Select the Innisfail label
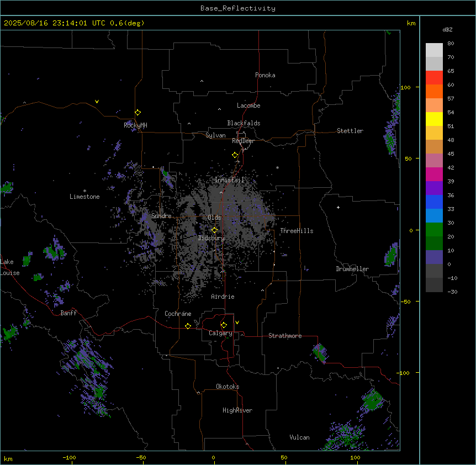This screenshot has width=476, height=465. (230, 180)
